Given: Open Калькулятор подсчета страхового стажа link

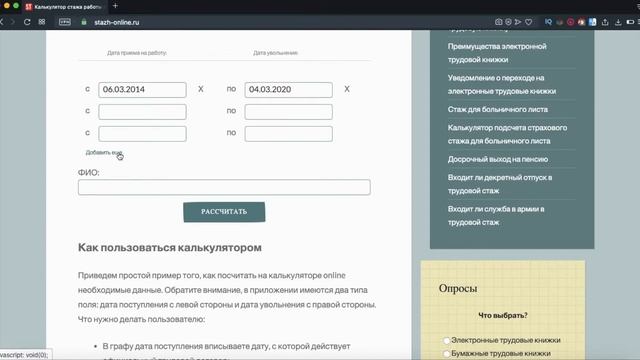Looking at the screenshot, I should pos(507,134).
